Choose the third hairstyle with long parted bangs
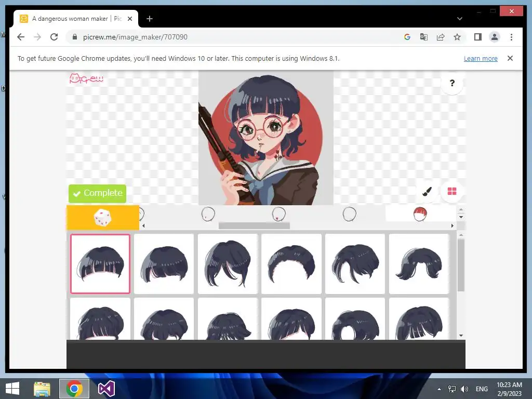The width and height of the screenshot is (532, 399). click(x=228, y=263)
